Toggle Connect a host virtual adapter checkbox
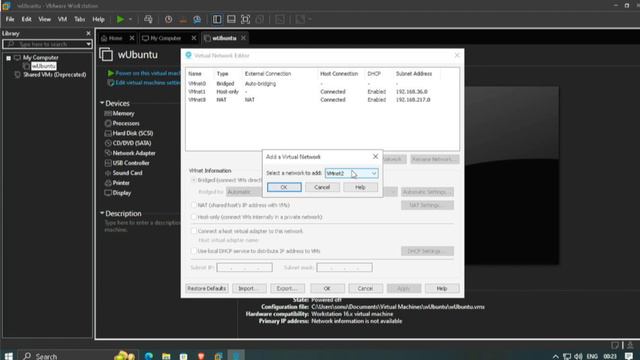The height and width of the screenshot is (360, 640). pyautogui.click(x=194, y=231)
